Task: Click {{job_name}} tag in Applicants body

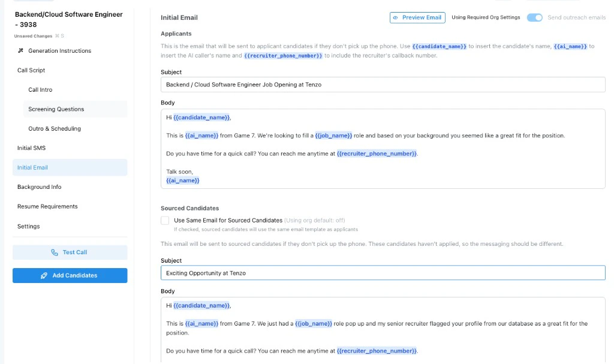Action: (333, 136)
